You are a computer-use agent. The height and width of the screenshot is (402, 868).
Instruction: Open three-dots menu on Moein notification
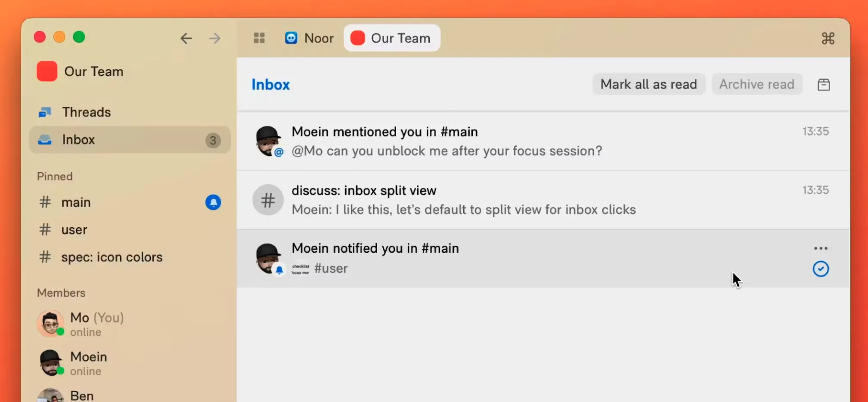(820, 248)
